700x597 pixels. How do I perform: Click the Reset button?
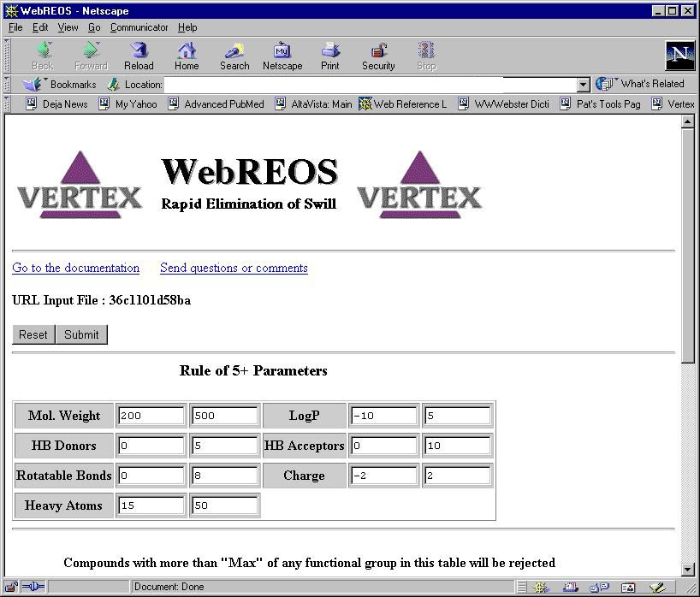33,334
